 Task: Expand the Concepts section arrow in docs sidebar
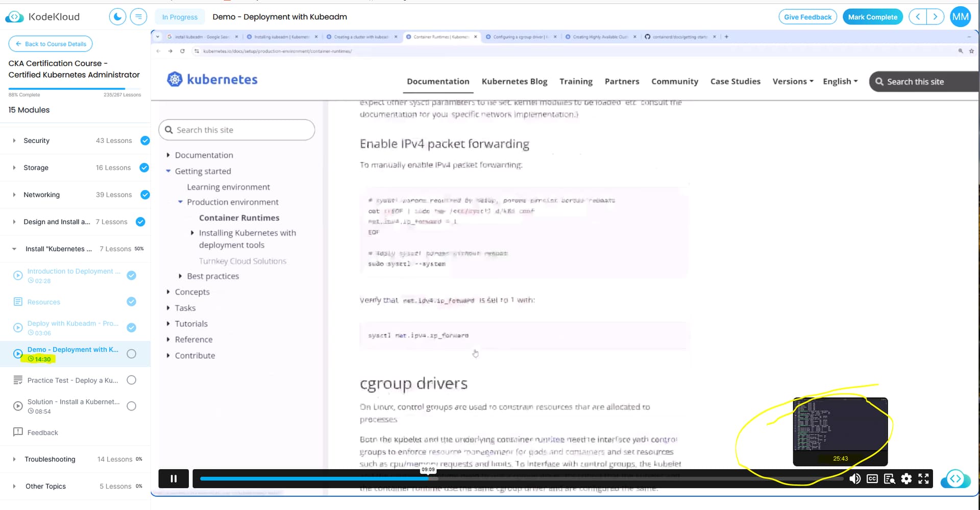click(x=168, y=292)
